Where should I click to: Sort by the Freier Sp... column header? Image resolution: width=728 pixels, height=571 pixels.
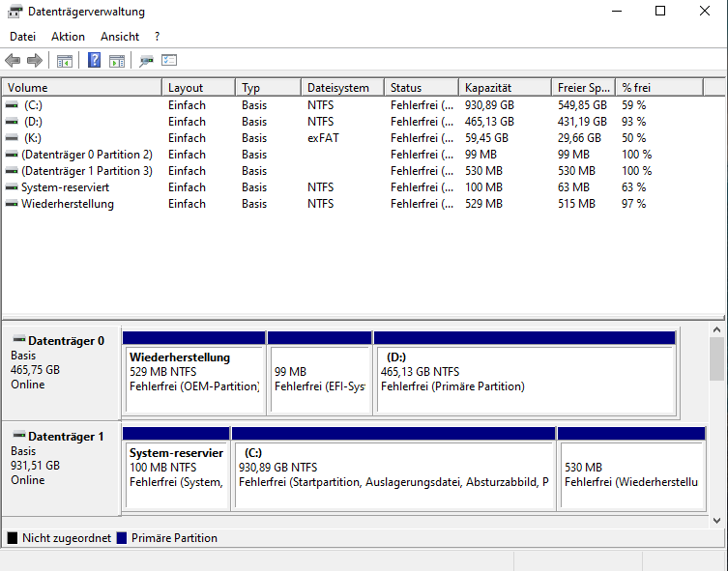click(x=584, y=88)
